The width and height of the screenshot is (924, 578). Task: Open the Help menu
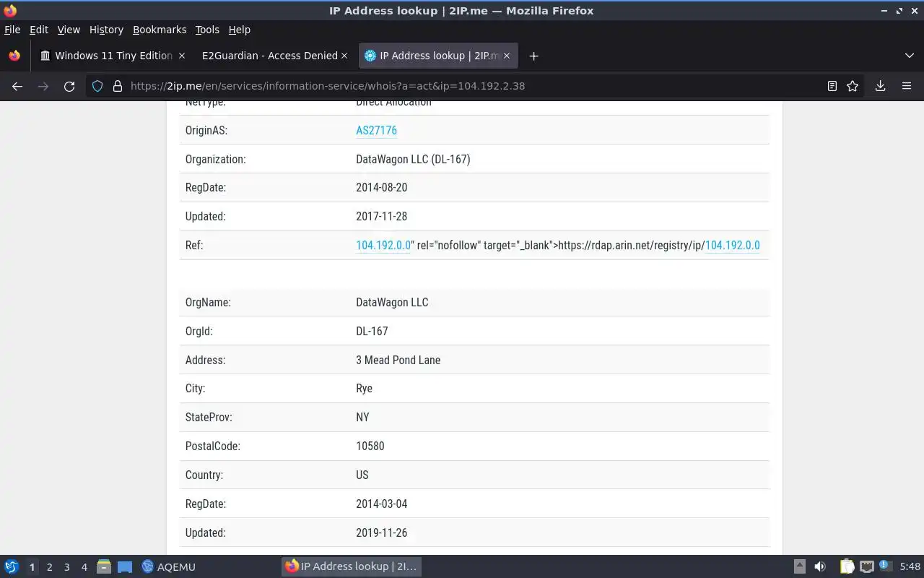pyautogui.click(x=240, y=30)
